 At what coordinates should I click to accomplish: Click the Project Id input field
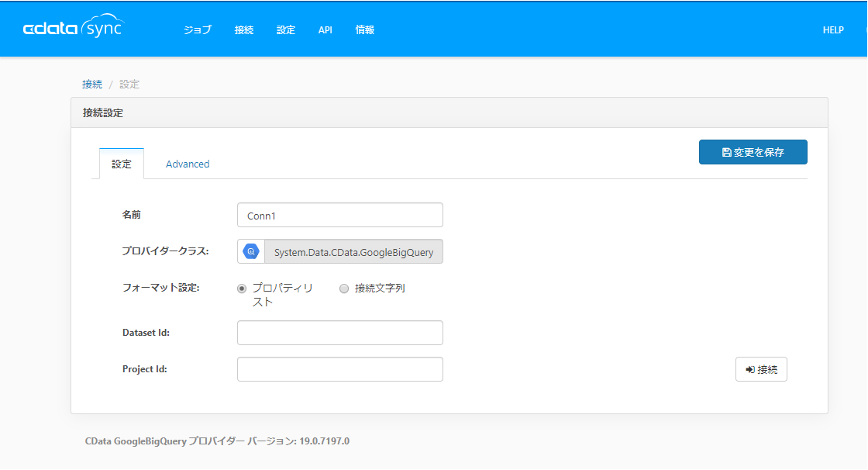coord(339,369)
